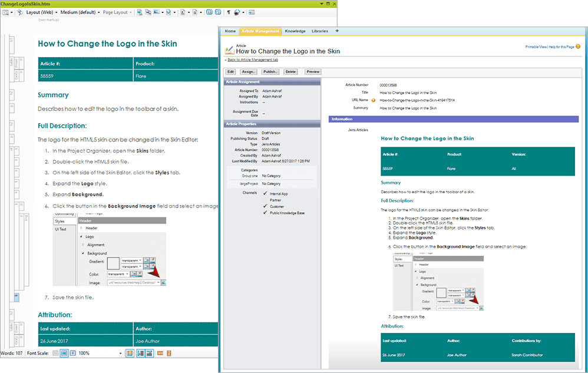
Task: Switch to the Article Management tab
Action: tap(260, 31)
